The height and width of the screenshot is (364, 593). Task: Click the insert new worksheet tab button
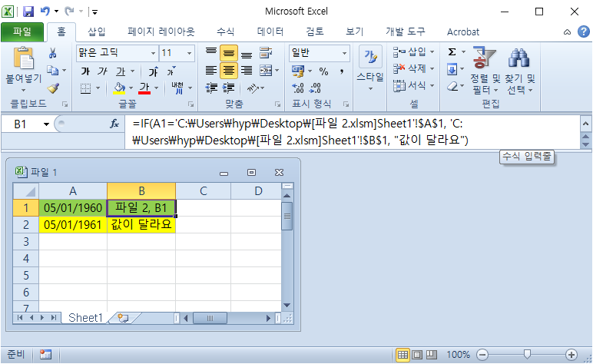click(x=124, y=318)
